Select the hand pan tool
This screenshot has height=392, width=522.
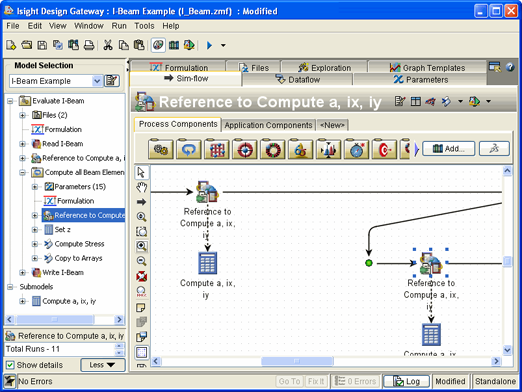[x=141, y=187]
